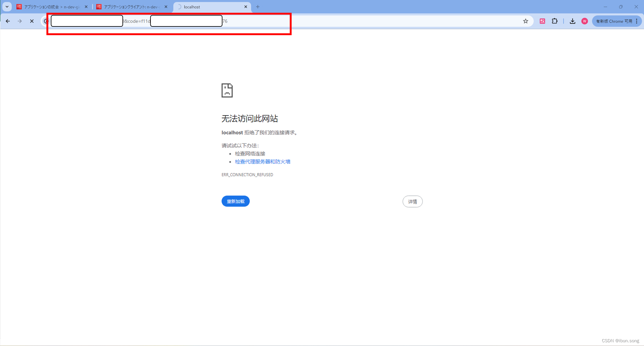Image resolution: width=644 pixels, height=346 pixels.
Task: Open the translate extension icon
Action: tap(542, 21)
